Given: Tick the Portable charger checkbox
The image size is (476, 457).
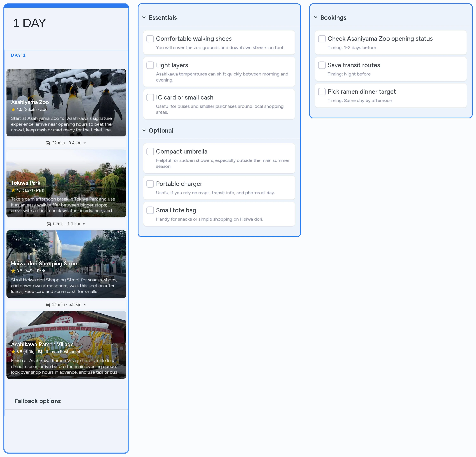Looking at the screenshot, I should [x=150, y=184].
